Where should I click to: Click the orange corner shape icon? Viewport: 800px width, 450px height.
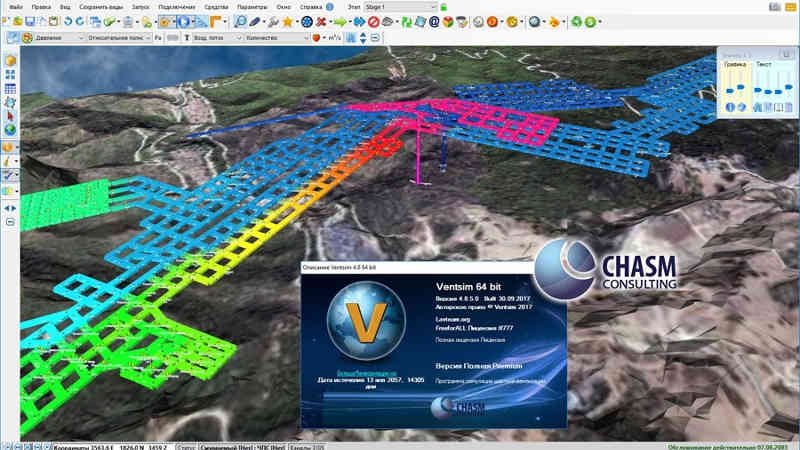point(215,21)
